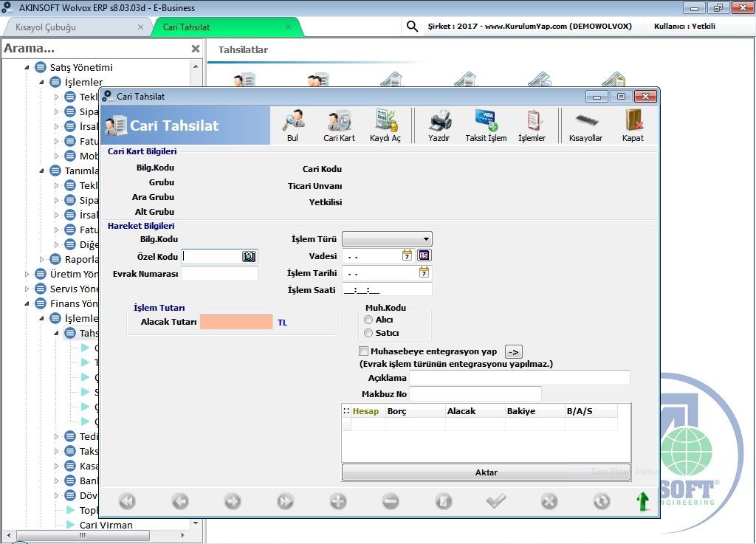Select the Satıcı radio button
The height and width of the screenshot is (544, 756).
368,333
